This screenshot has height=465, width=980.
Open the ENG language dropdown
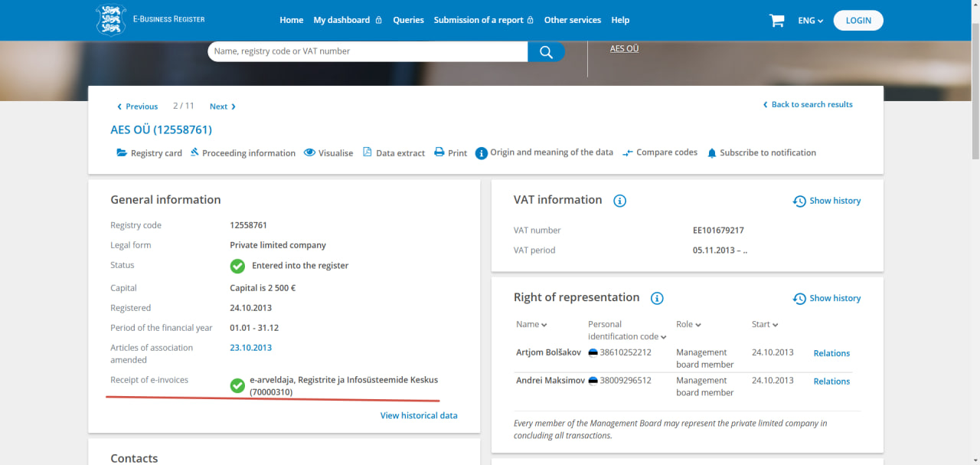coord(810,21)
